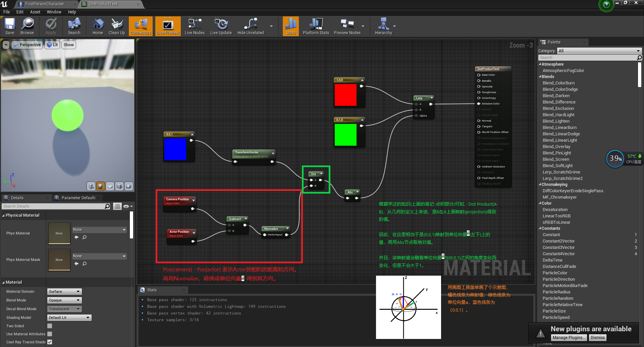Screen dimensions: 644x347
Task: Open the Phys Material asset dropdown
Action: pos(99,230)
